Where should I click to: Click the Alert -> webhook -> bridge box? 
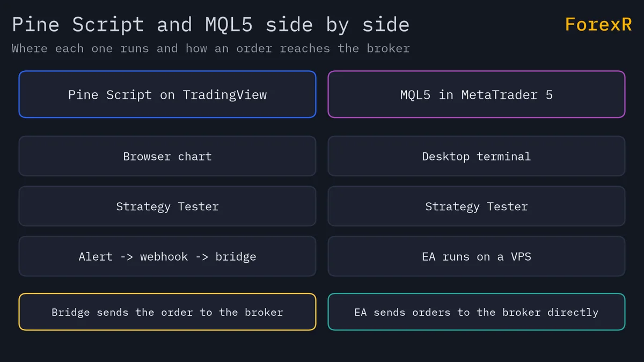pyautogui.click(x=167, y=256)
